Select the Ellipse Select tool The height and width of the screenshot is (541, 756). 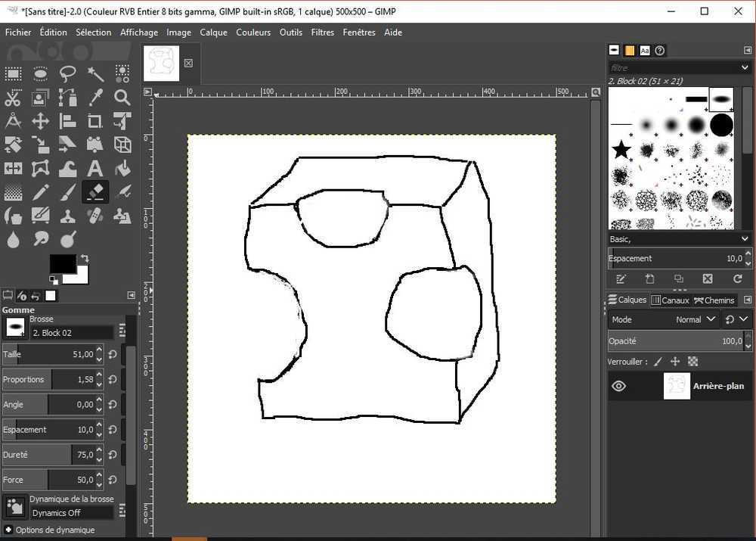[x=40, y=73]
